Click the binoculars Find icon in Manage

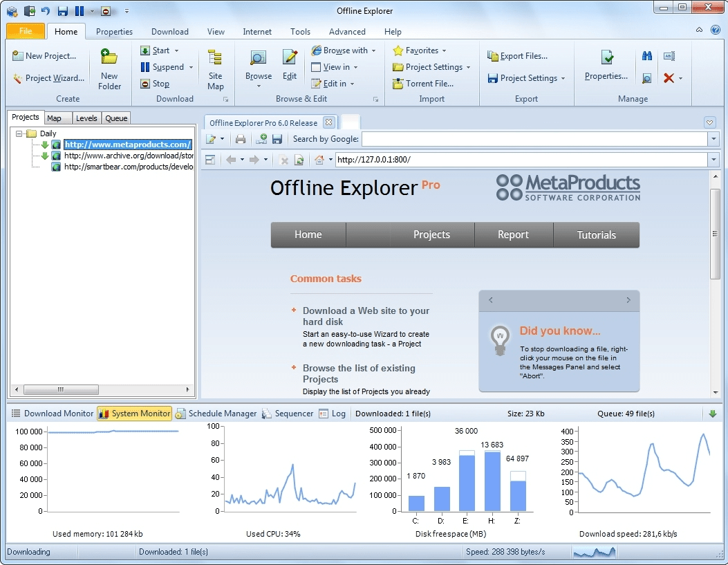tap(646, 56)
